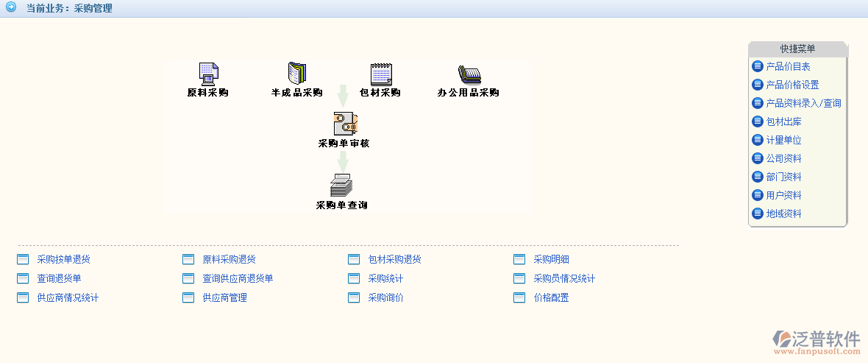Go to 地域资料 in the quick menu
Image resolution: width=868 pixels, height=363 pixels.
click(783, 214)
